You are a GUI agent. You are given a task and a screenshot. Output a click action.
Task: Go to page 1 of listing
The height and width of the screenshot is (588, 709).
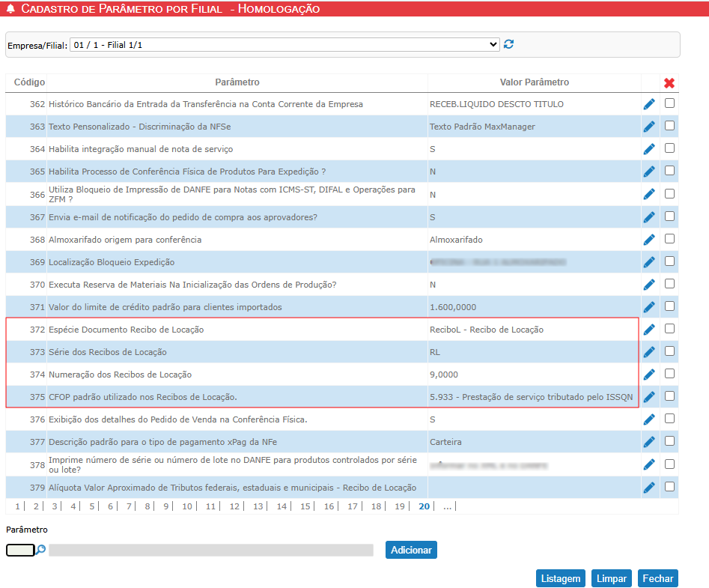[17, 506]
